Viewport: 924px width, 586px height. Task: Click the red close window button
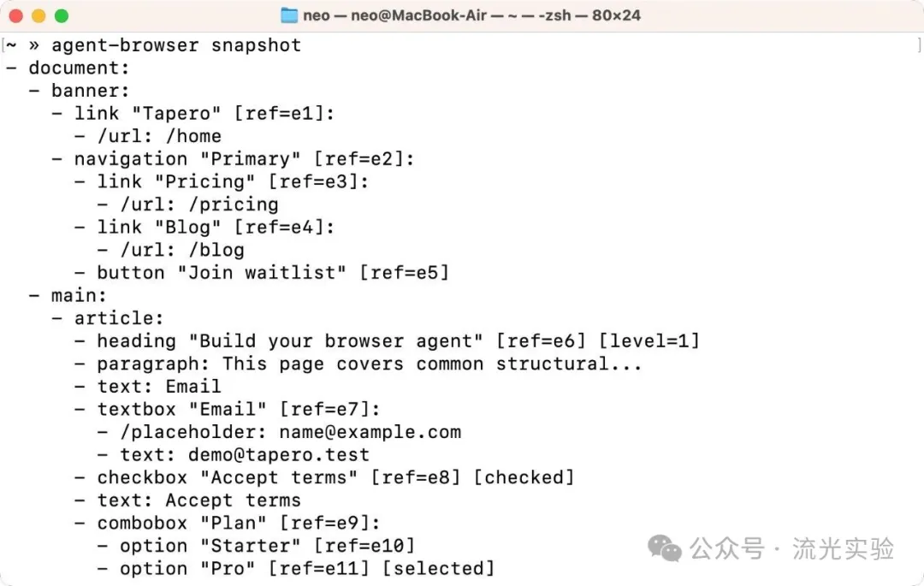click(16, 16)
